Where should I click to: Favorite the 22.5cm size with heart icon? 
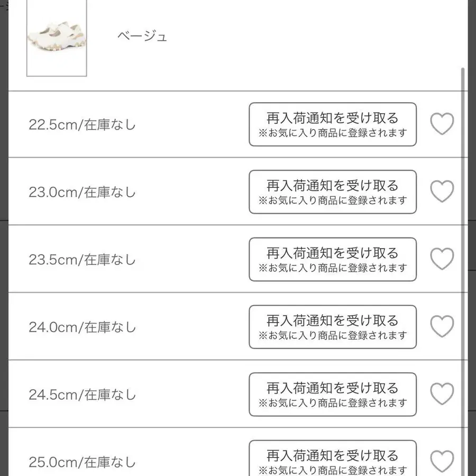442,124
